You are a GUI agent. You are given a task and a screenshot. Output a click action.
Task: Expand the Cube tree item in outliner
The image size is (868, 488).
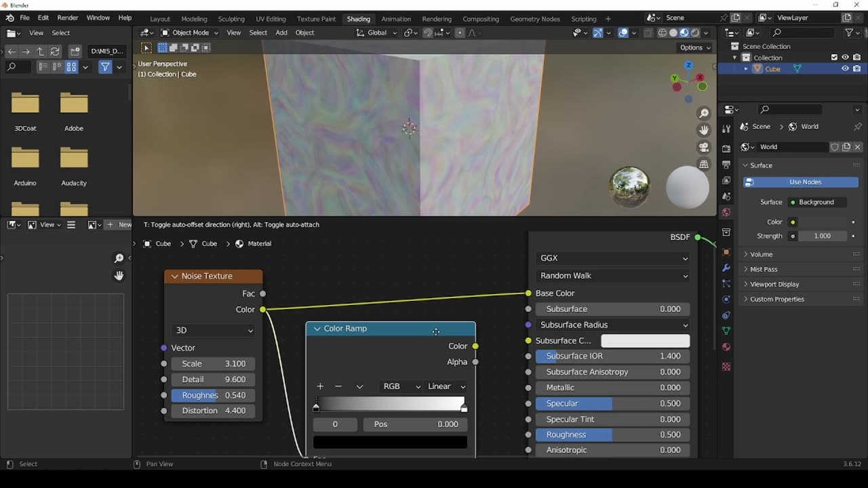point(746,68)
